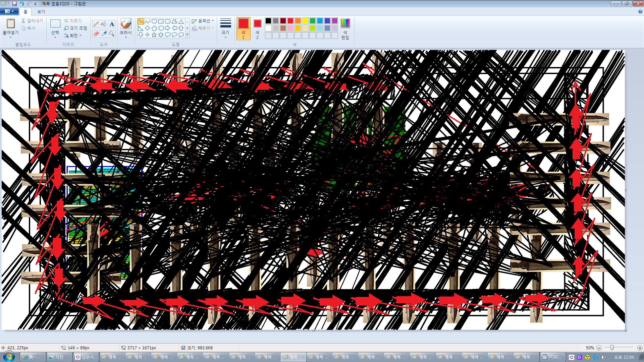Image resolution: width=644 pixels, height=362 pixels.
Task: Choose the Down arrow shape
Action: pyautogui.click(x=141, y=35)
